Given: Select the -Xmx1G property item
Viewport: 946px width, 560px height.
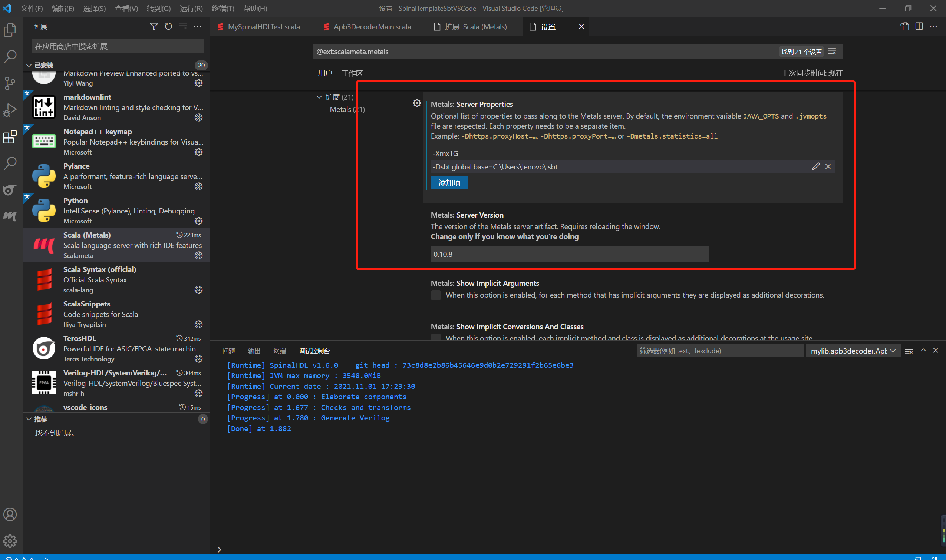Looking at the screenshot, I should [632, 153].
